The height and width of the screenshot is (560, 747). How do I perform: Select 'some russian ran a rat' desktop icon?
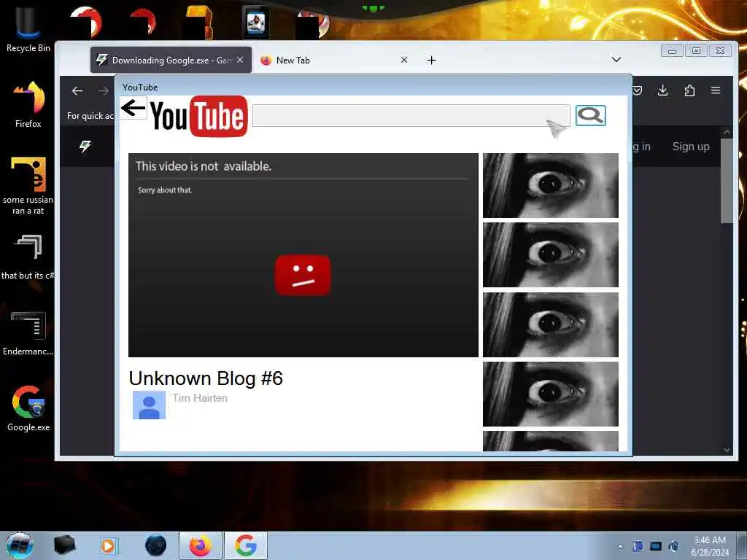pyautogui.click(x=28, y=186)
